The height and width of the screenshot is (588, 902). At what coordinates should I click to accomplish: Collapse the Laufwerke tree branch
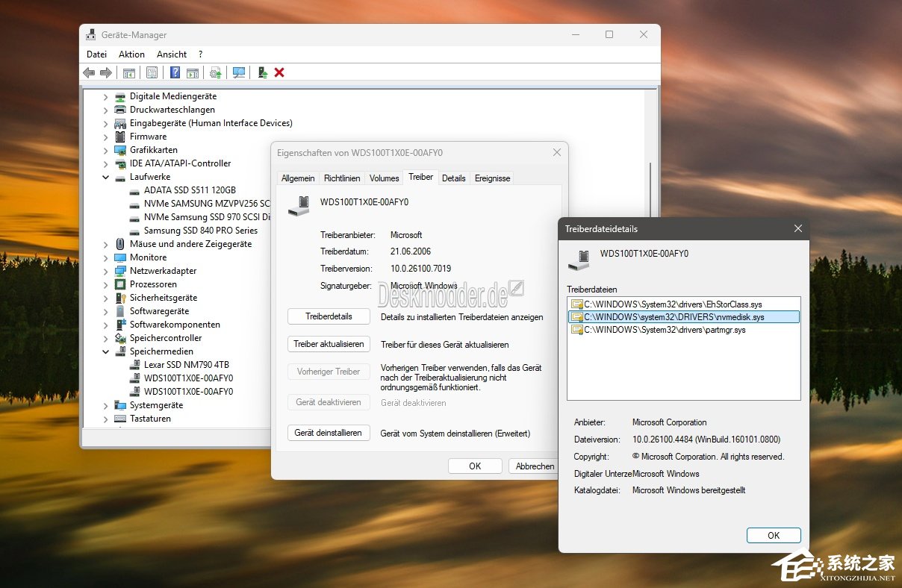[x=105, y=177]
